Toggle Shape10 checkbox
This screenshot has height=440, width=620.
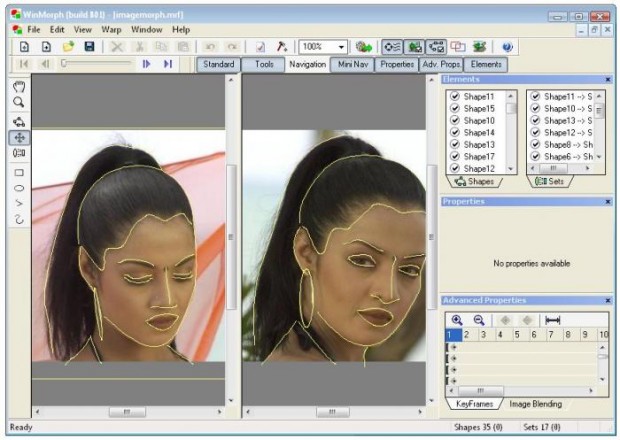(455, 120)
